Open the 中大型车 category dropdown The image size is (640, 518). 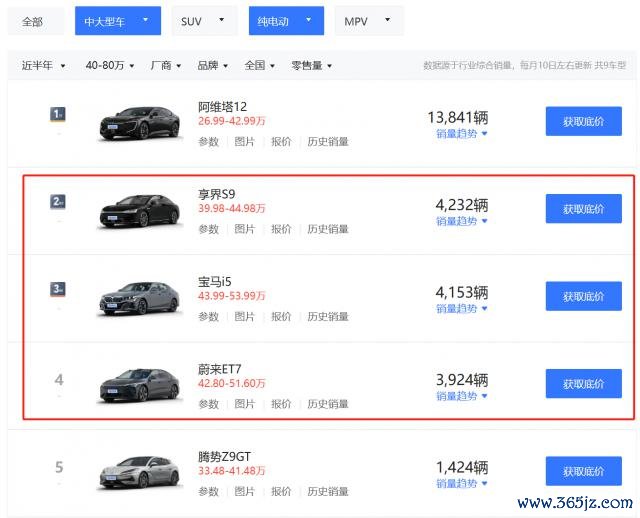[118, 21]
